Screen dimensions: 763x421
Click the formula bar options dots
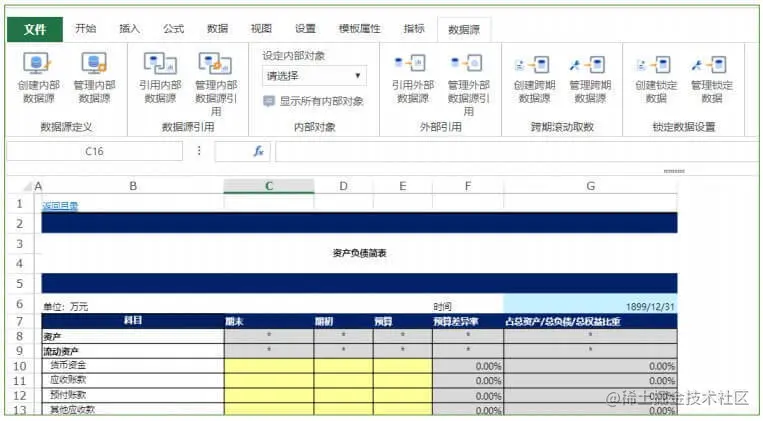(x=199, y=151)
